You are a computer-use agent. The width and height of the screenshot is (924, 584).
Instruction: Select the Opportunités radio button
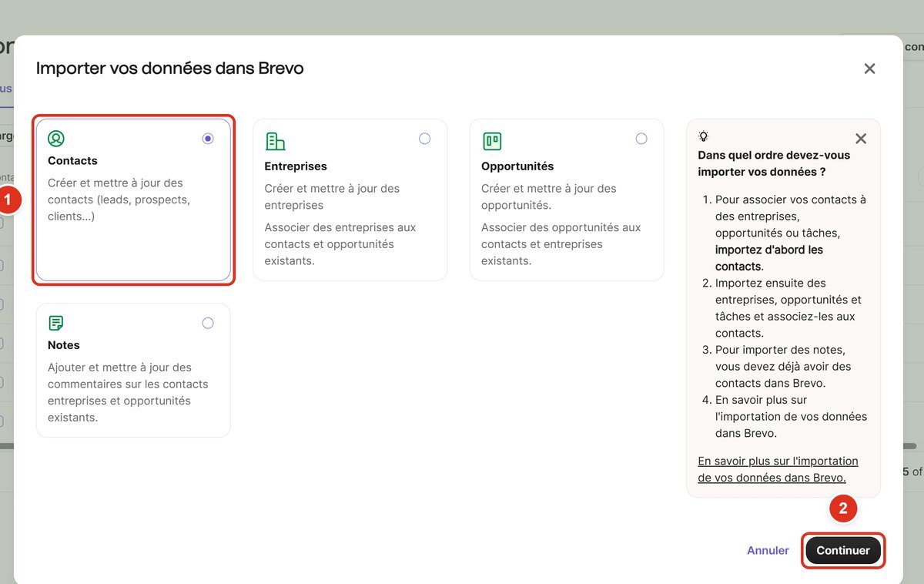click(x=641, y=139)
